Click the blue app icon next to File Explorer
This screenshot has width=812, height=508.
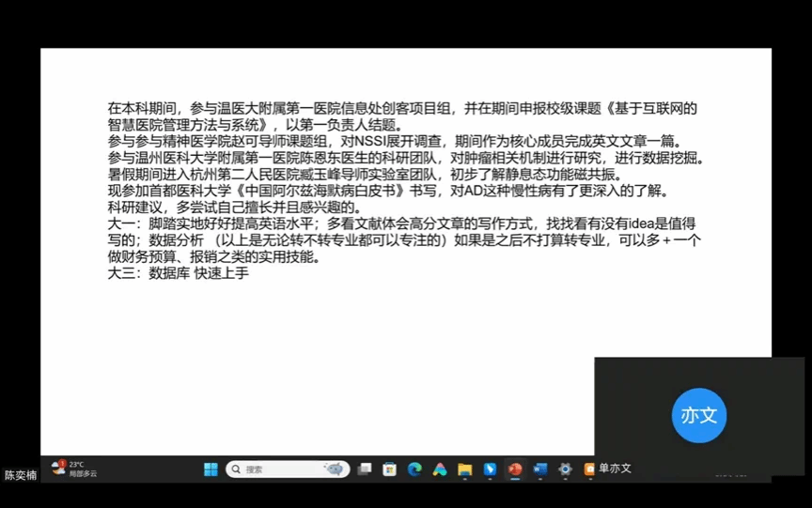490,469
